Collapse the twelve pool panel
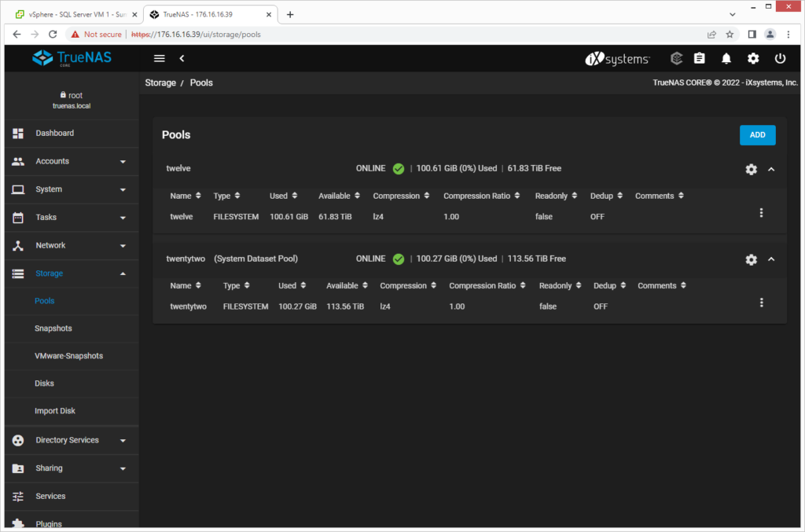 (x=771, y=169)
